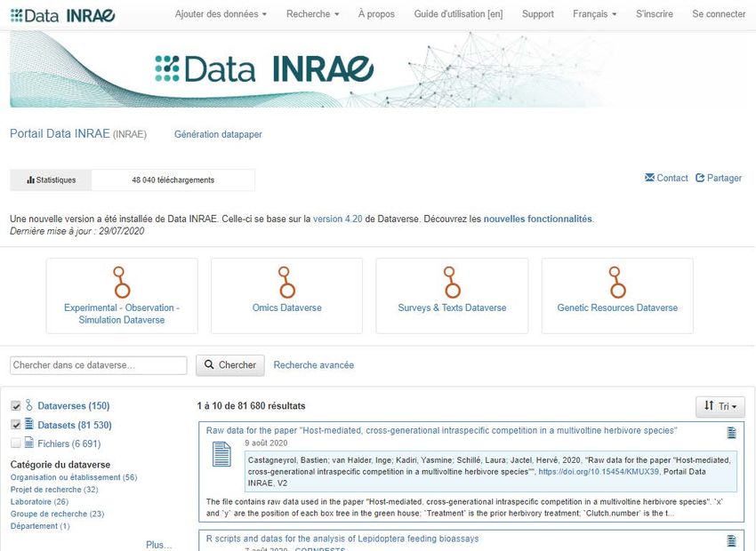Click the Statistiques tab button

(51, 180)
